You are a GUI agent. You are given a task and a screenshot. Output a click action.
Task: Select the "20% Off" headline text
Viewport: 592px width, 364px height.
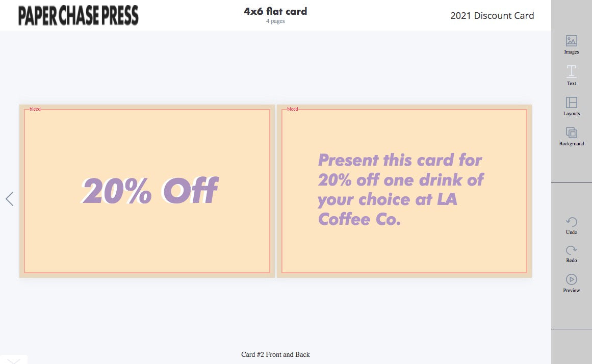pyautogui.click(x=150, y=191)
